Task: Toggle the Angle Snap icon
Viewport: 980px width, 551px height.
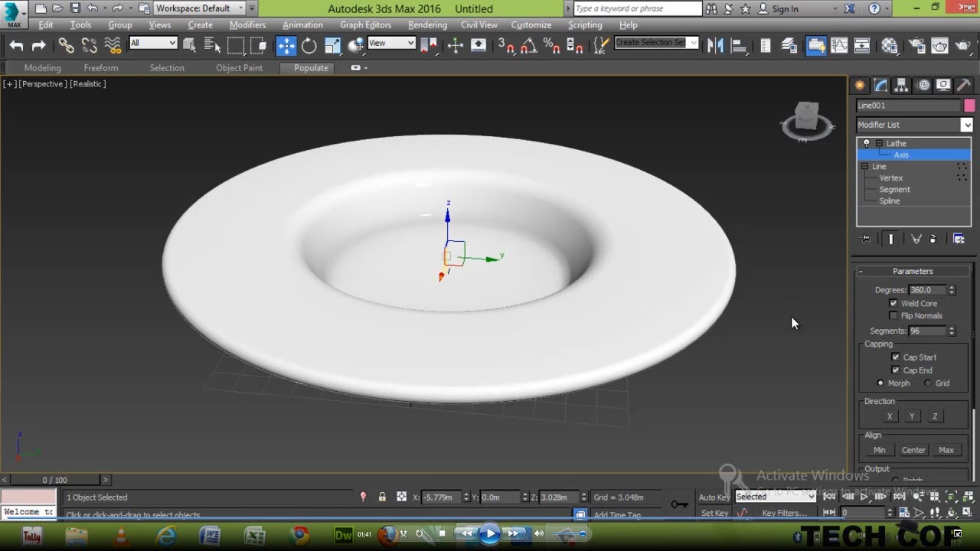Action: coord(529,46)
